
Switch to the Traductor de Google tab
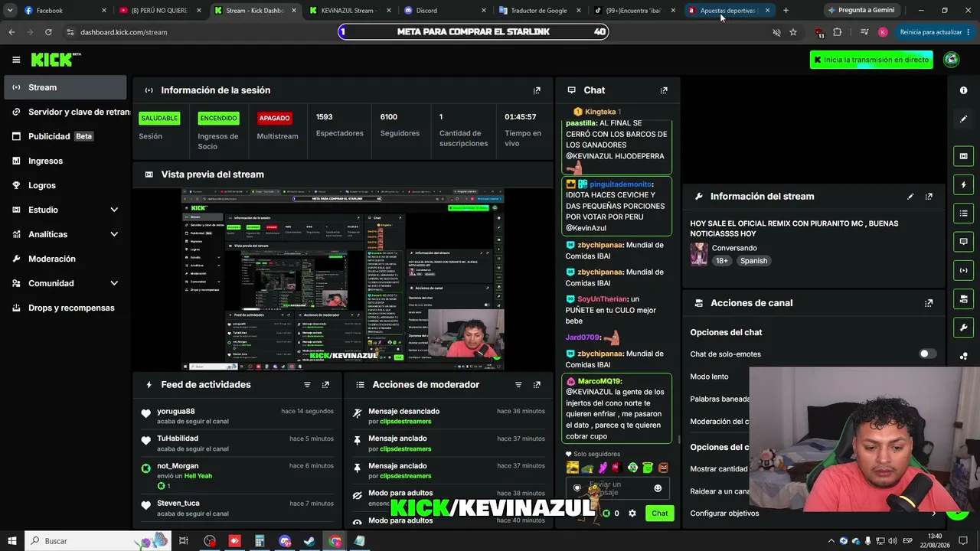(539, 11)
